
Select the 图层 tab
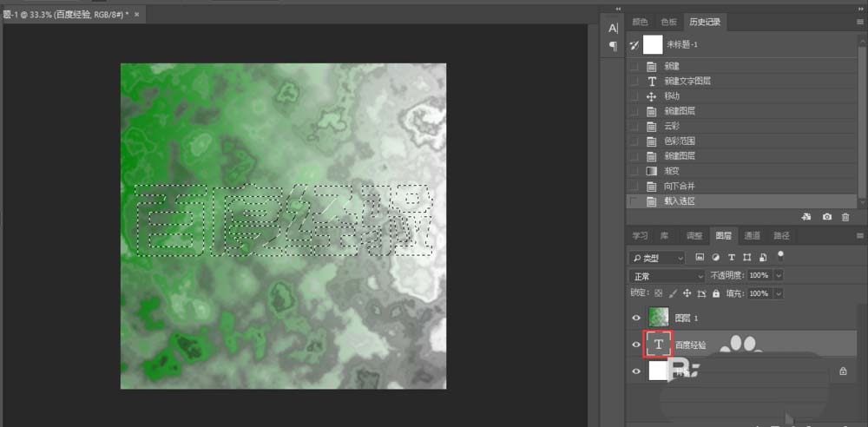[724, 236]
